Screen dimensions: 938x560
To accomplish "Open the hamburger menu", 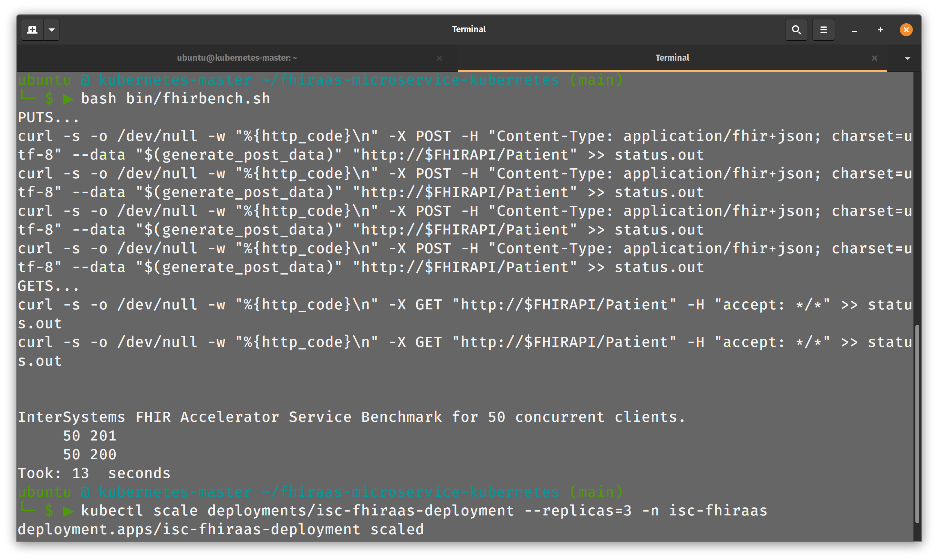I will 823,29.
